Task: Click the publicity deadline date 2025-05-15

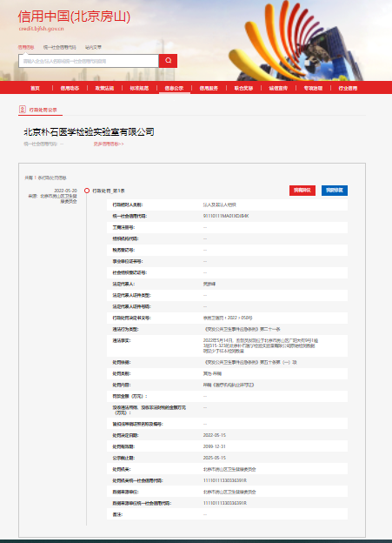Action: (x=214, y=458)
